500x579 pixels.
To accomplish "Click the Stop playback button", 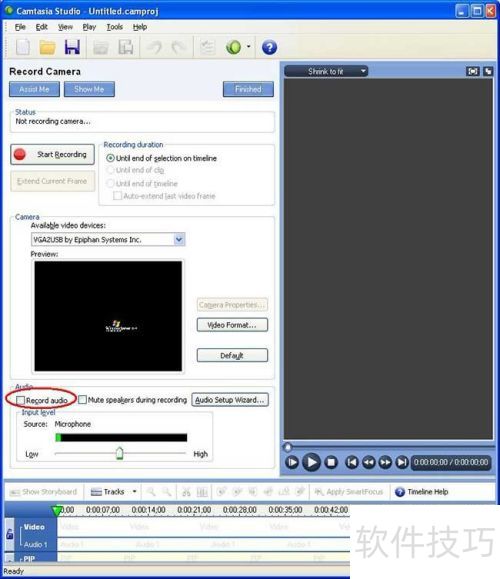I will pyautogui.click(x=331, y=462).
